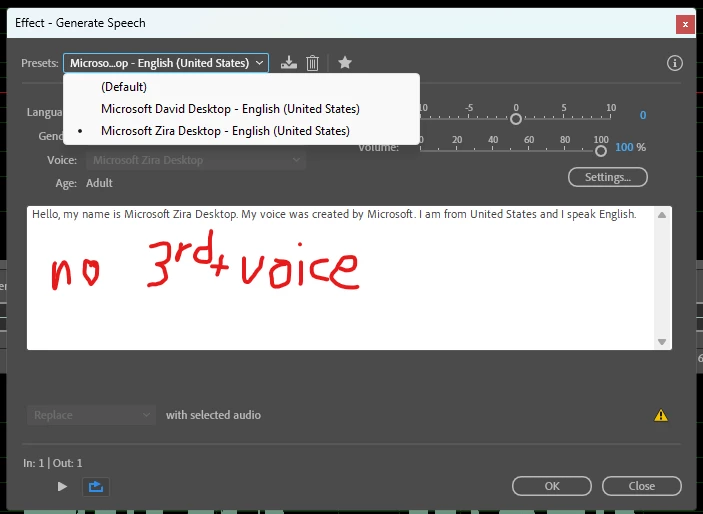The height and width of the screenshot is (514, 703).
Task: Click inside the speech text box
Action: tap(341, 278)
